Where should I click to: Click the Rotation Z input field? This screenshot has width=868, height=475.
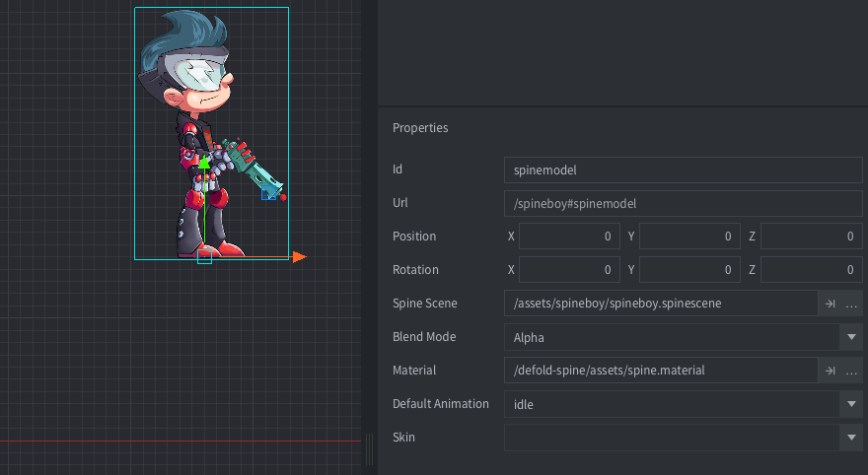(x=812, y=270)
